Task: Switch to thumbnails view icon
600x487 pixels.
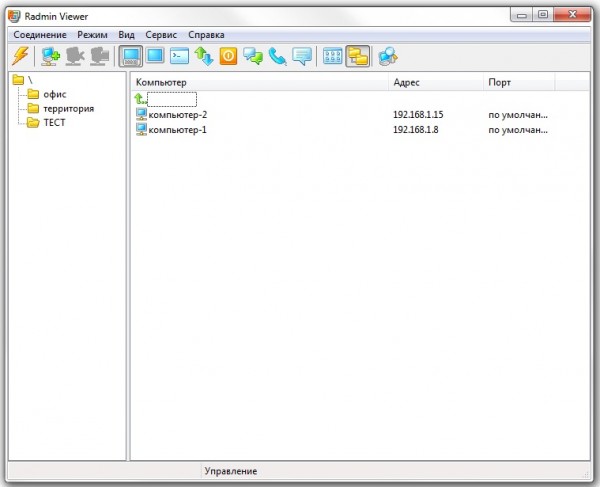Action: (x=333, y=56)
